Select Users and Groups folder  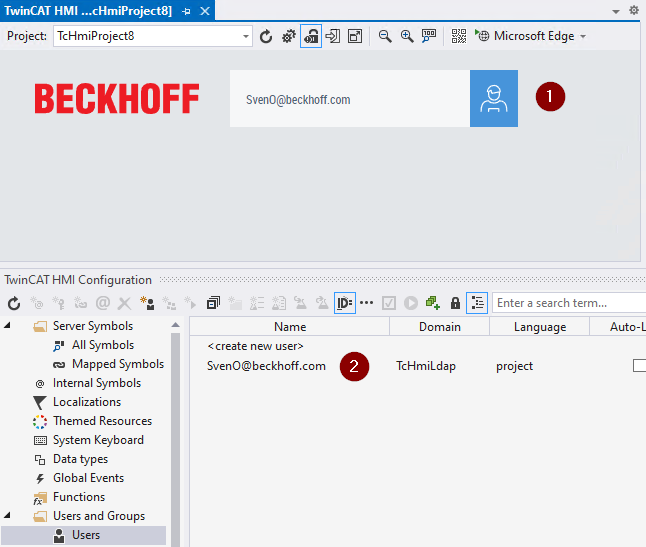99,516
